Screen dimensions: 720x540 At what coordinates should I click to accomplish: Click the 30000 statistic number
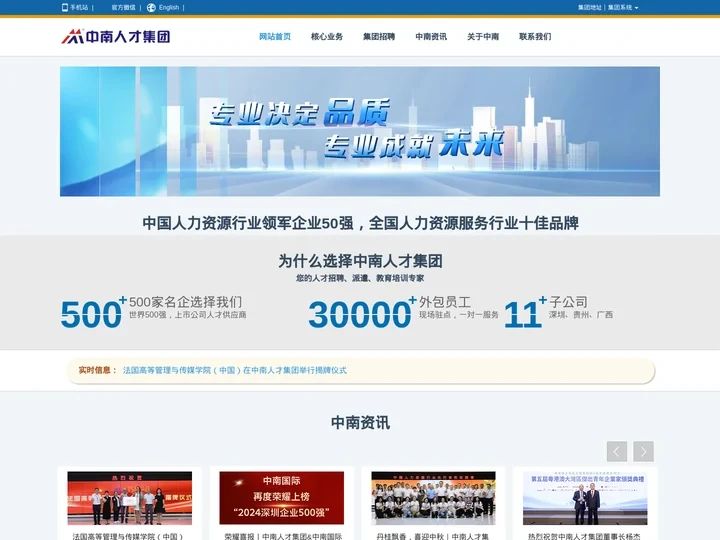point(360,315)
